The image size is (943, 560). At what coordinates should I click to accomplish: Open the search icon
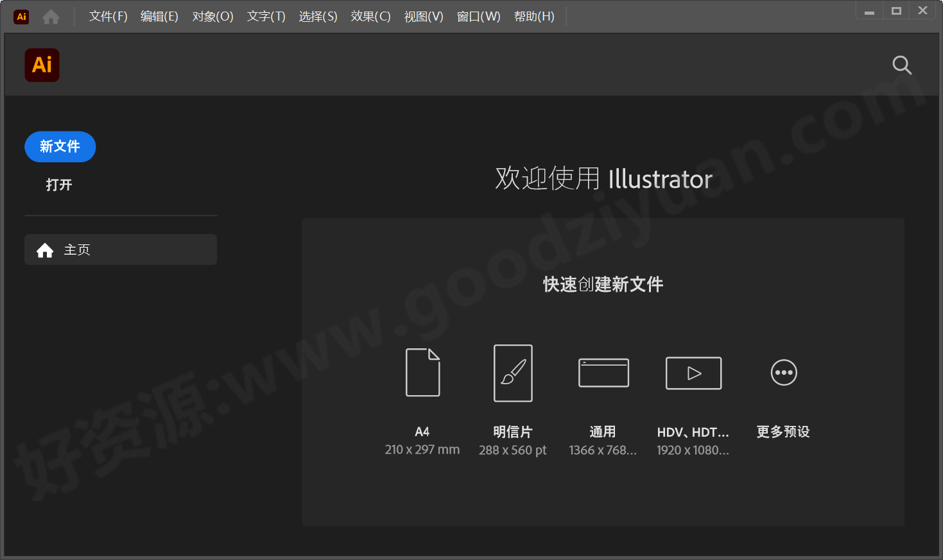[901, 65]
